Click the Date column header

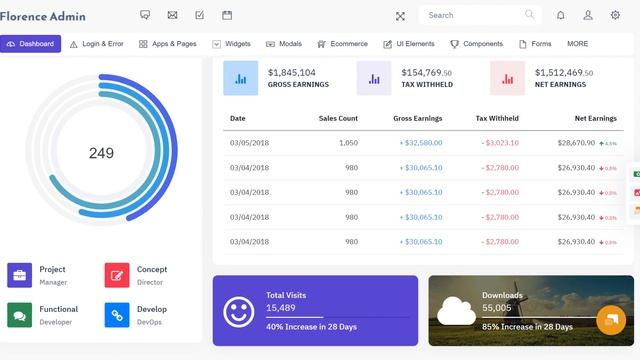238,118
